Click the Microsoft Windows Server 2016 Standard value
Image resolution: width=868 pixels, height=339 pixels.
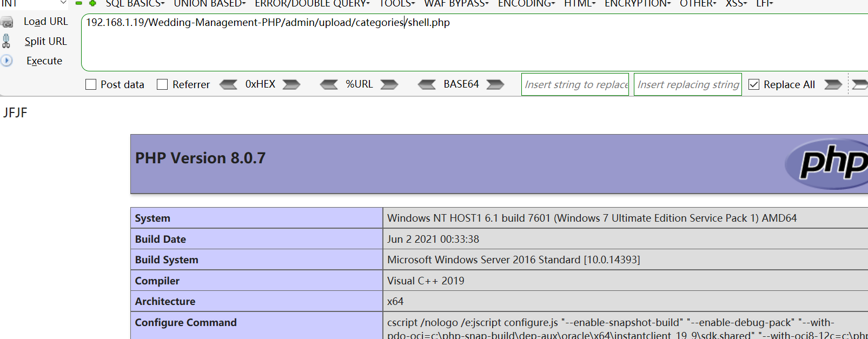tap(514, 260)
